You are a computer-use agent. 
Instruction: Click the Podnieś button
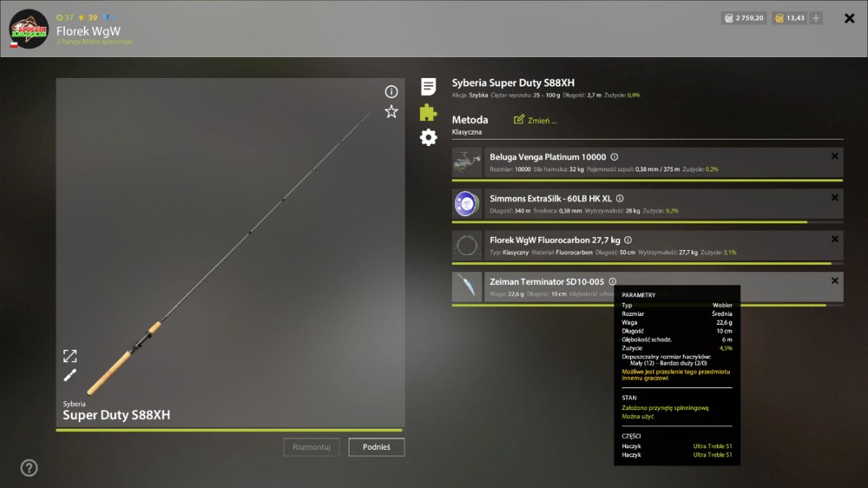coord(377,447)
